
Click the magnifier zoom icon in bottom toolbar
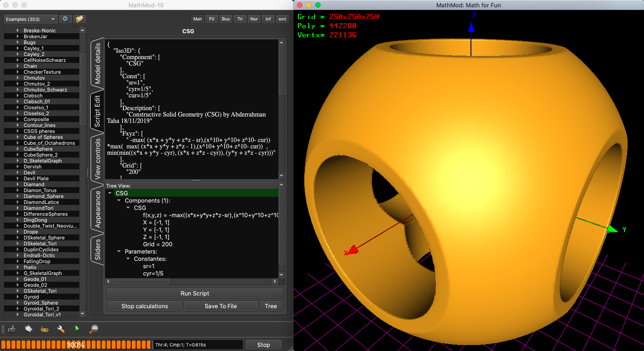pyautogui.click(x=94, y=329)
